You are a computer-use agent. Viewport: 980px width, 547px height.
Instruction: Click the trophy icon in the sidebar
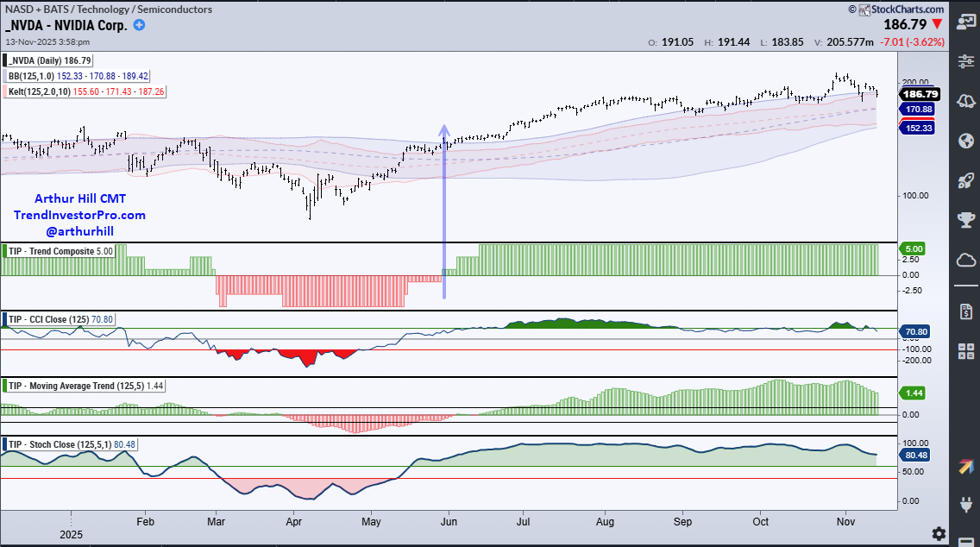966,220
